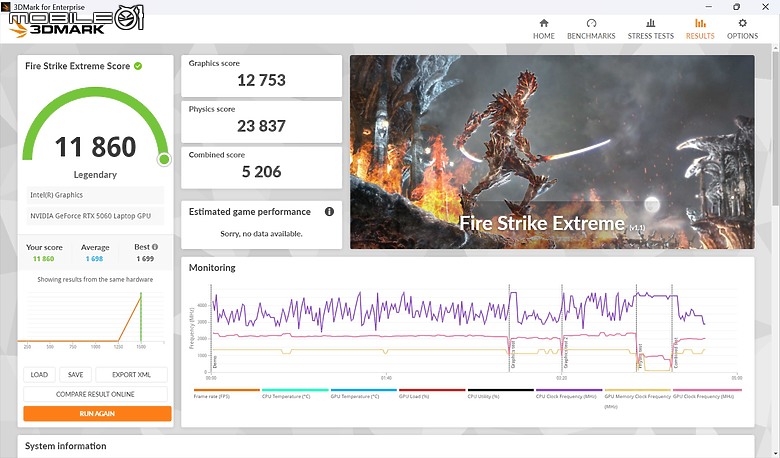Click the System information heading
This screenshot has width=780, height=458.
tap(66, 446)
